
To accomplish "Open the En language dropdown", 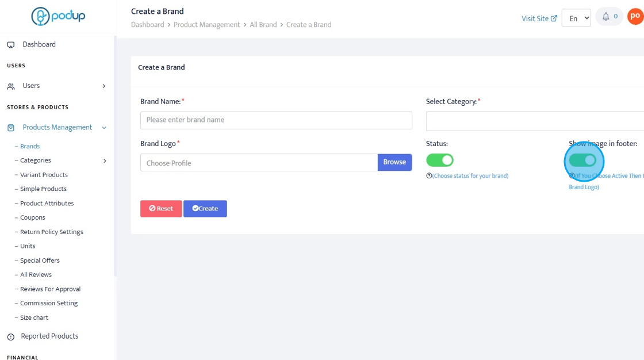I will pos(576,18).
